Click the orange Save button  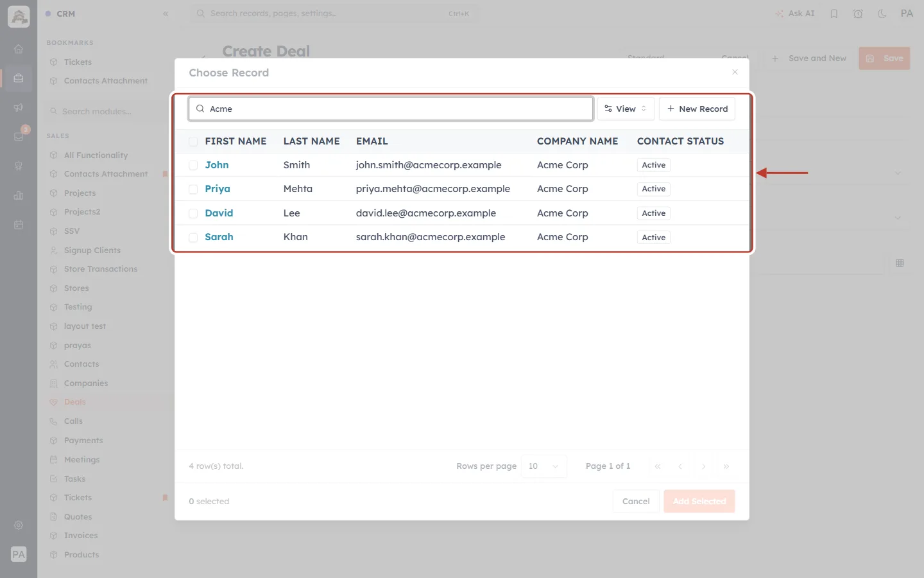click(884, 58)
